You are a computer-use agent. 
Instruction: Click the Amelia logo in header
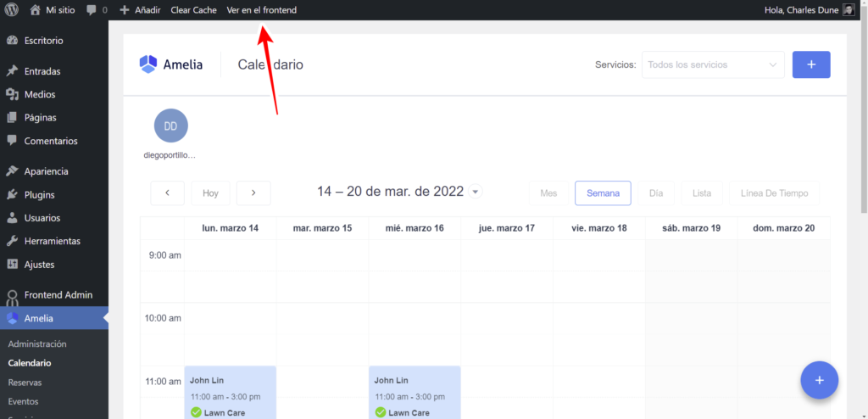coord(171,64)
